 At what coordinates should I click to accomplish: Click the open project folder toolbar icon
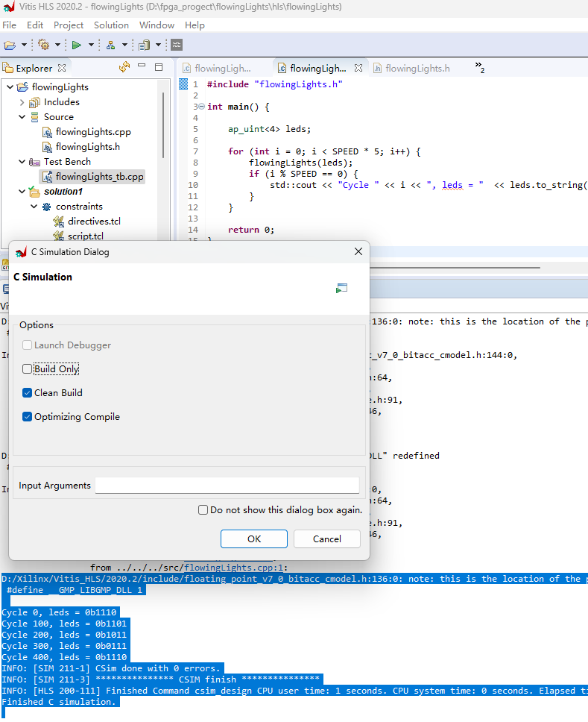click(10, 45)
